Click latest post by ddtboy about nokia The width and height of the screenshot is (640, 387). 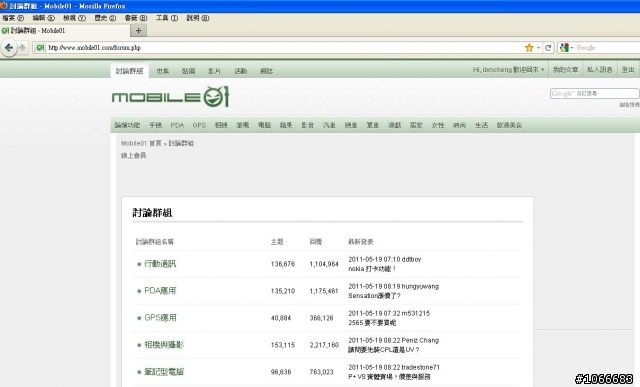pos(372,269)
